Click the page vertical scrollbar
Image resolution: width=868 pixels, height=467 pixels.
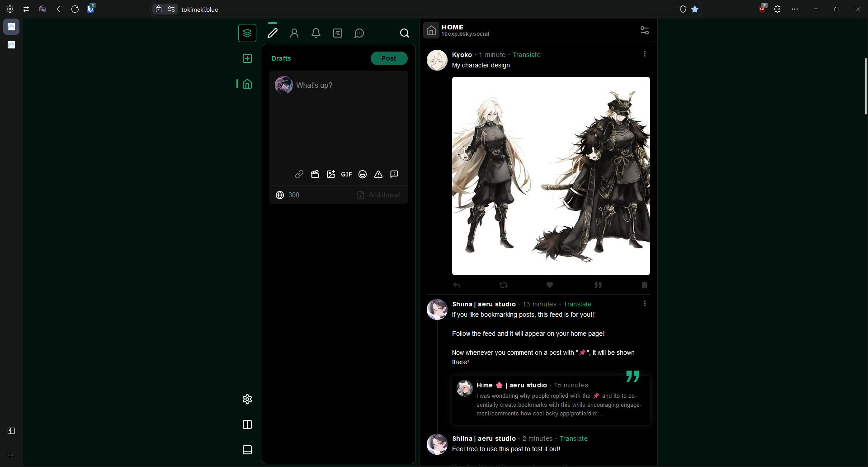pyautogui.click(x=866, y=86)
